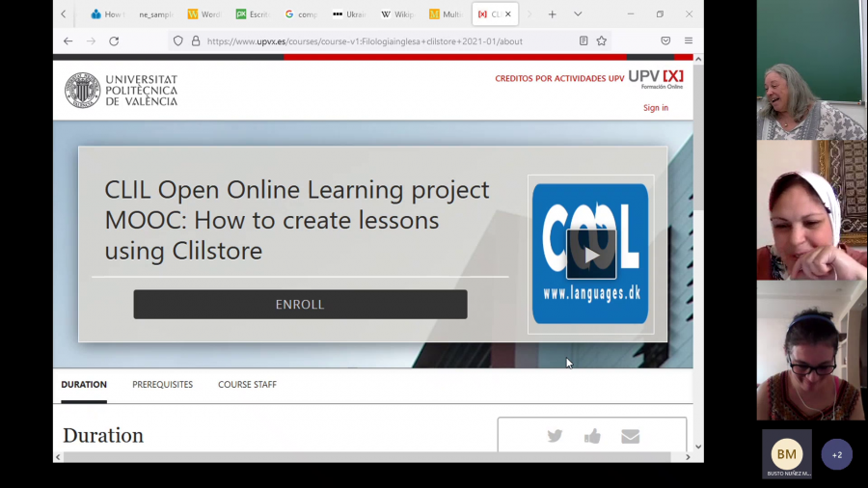The height and width of the screenshot is (488, 868).
Task: Open CREDITOS POR ACTIVIDADES UPV link
Action: click(559, 78)
